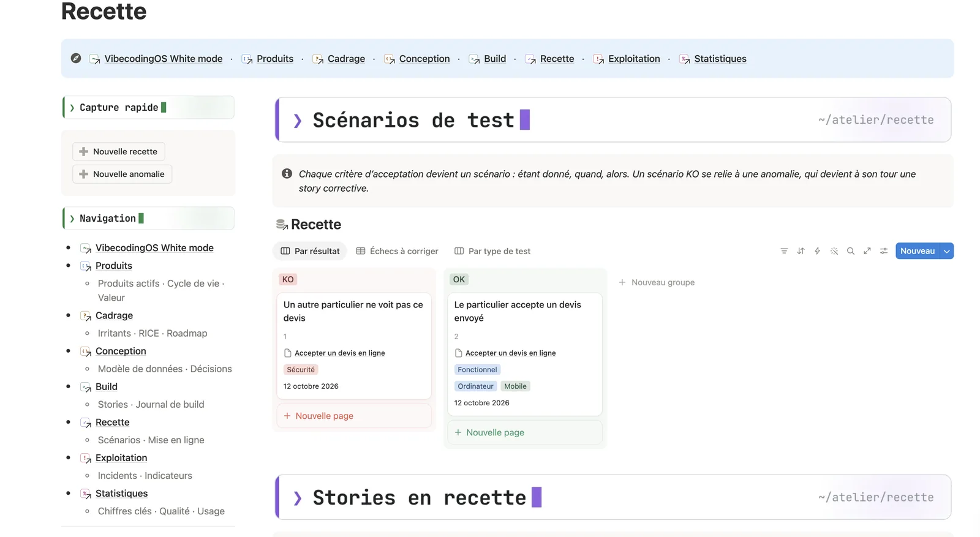
Task: Click the filter icon in database toolbar
Action: point(784,251)
